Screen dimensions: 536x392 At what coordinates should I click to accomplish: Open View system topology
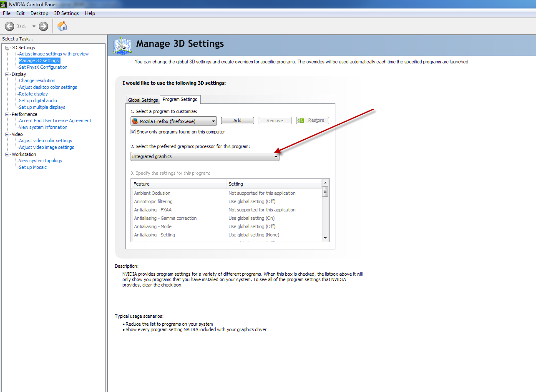click(40, 161)
